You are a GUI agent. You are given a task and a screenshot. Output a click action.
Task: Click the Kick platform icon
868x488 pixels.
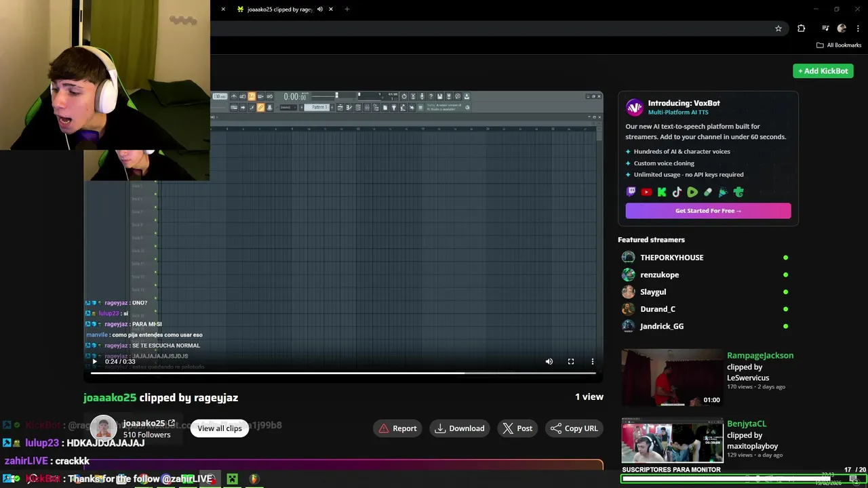[x=662, y=192]
